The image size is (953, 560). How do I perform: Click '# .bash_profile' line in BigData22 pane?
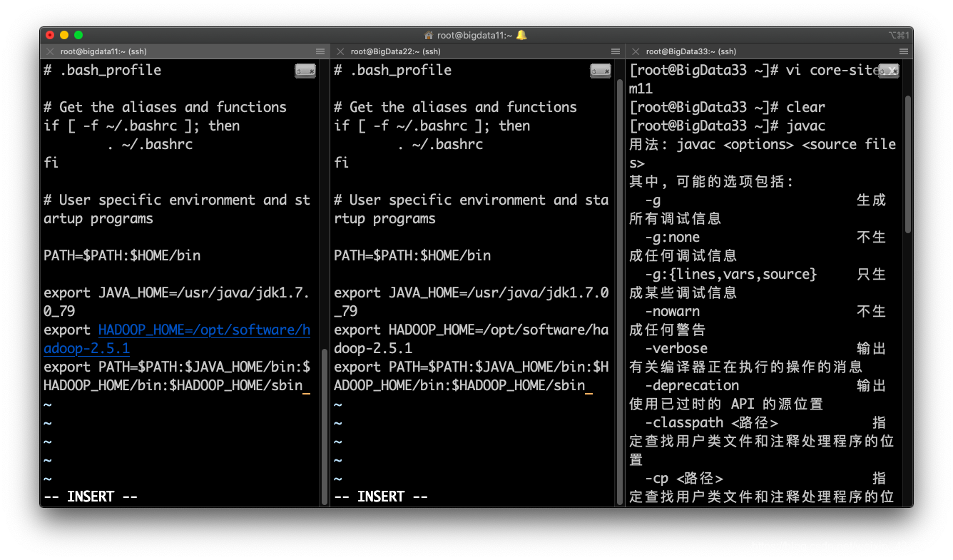393,70
